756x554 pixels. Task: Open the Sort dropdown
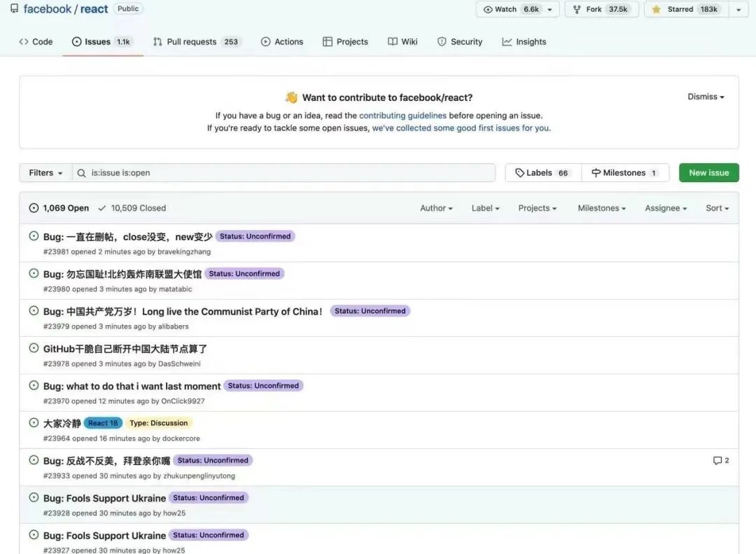click(717, 208)
